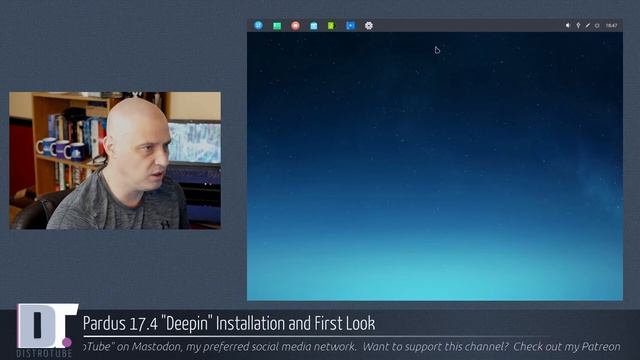Open the blue square app icon in the dock

tap(350, 26)
